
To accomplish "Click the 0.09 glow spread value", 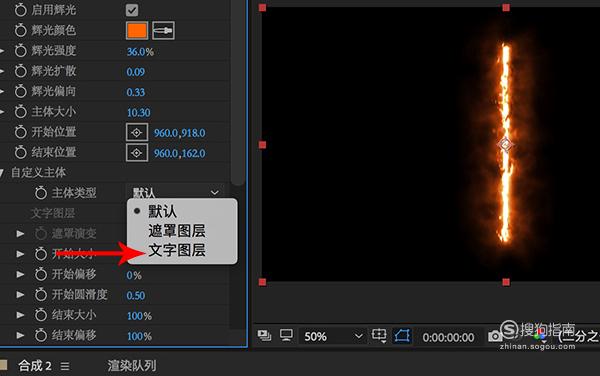I will point(135,72).
